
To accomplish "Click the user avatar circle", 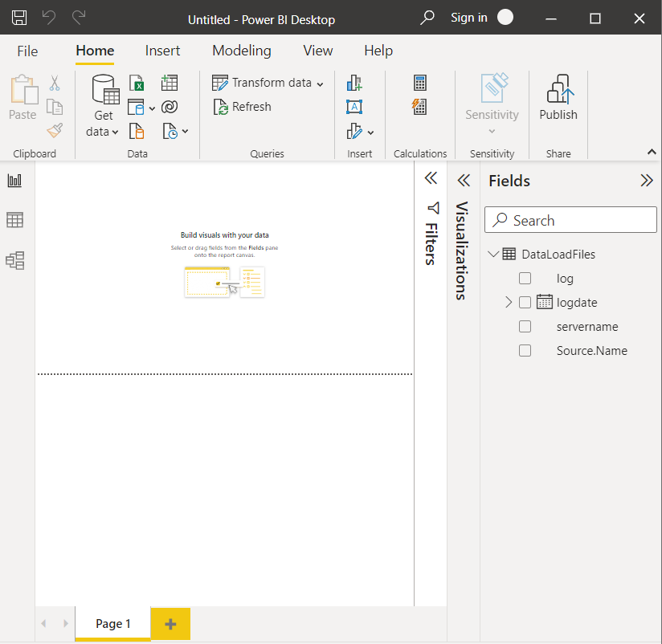I will (505, 18).
